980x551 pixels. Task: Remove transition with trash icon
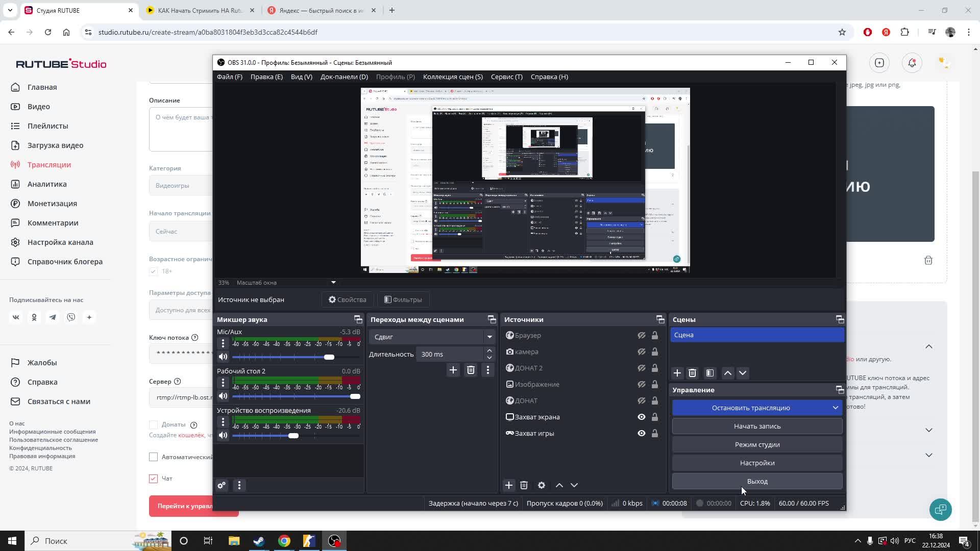pyautogui.click(x=471, y=370)
